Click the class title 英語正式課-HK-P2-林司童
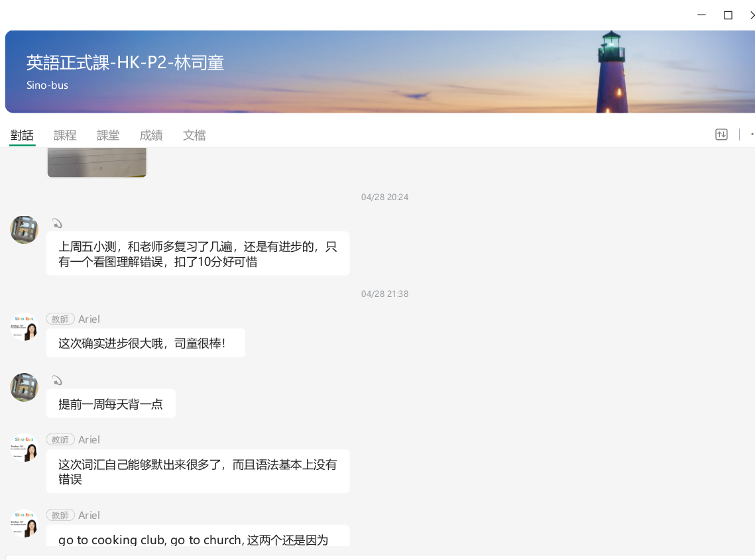This screenshot has width=755, height=560. 125,63
